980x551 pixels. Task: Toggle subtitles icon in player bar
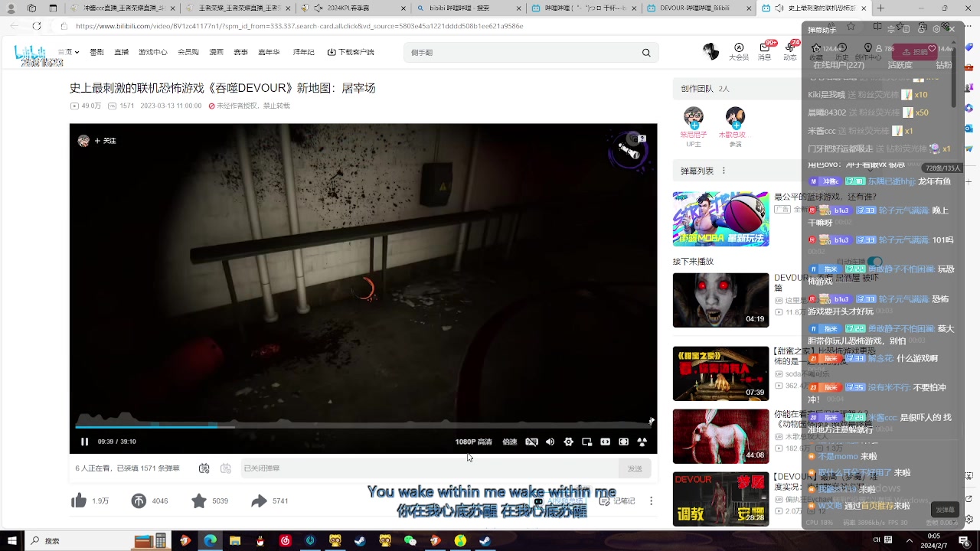pos(531,442)
